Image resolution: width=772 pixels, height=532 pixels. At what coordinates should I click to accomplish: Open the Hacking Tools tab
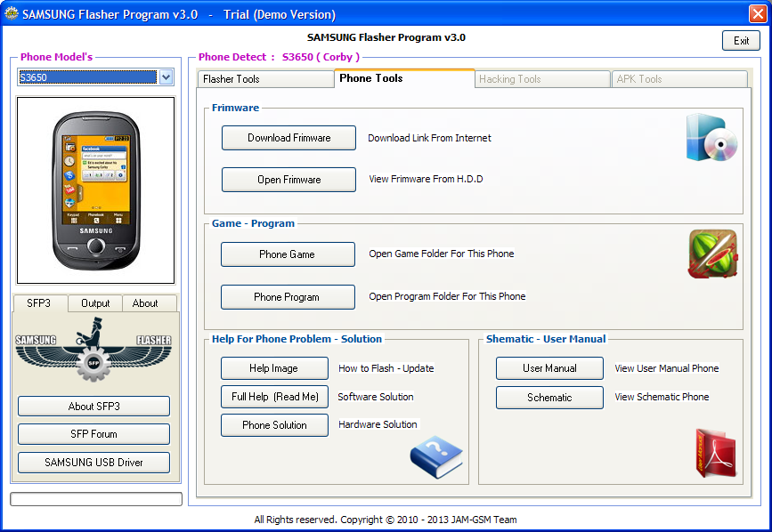(542, 79)
